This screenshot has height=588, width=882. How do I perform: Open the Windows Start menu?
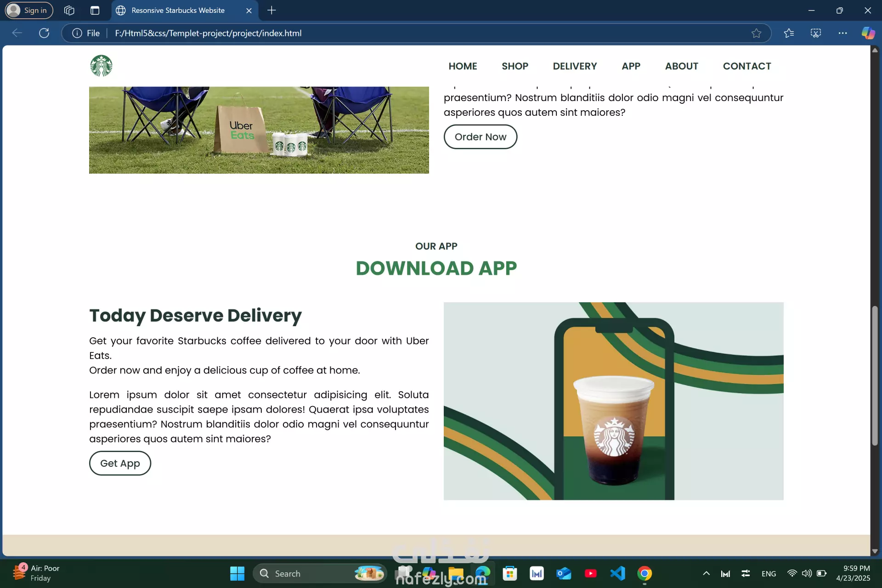[237, 573]
